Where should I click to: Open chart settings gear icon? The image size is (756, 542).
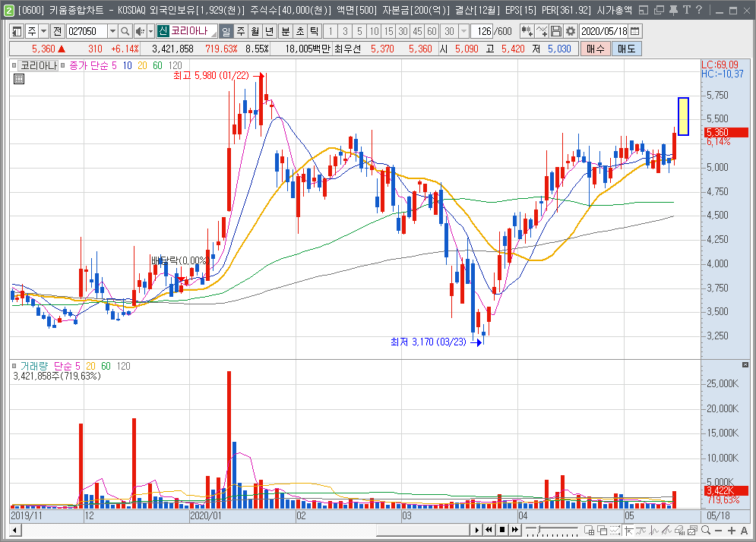(x=571, y=31)
